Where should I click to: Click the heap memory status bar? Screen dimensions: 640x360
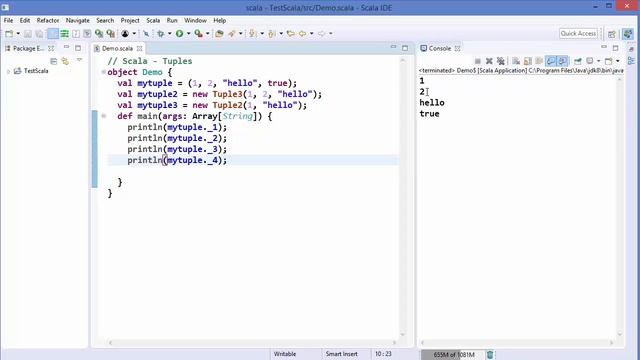coord(452,354)
